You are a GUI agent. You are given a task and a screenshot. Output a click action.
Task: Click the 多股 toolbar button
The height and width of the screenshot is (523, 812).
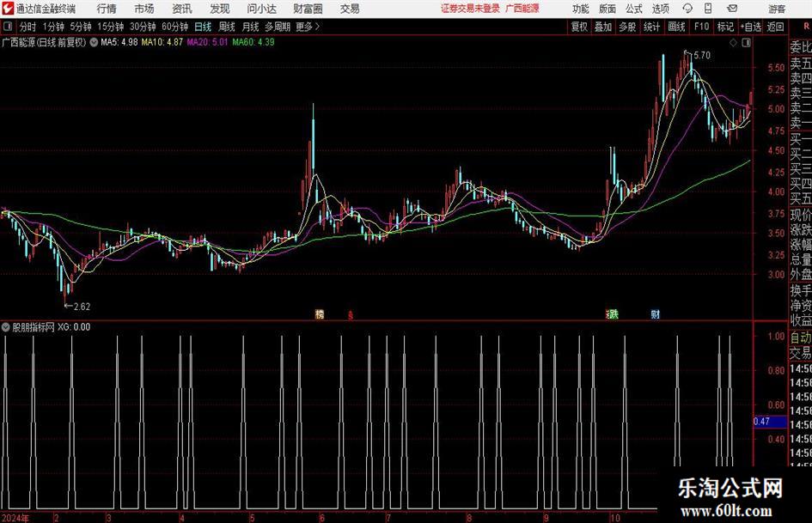point(627,27)
